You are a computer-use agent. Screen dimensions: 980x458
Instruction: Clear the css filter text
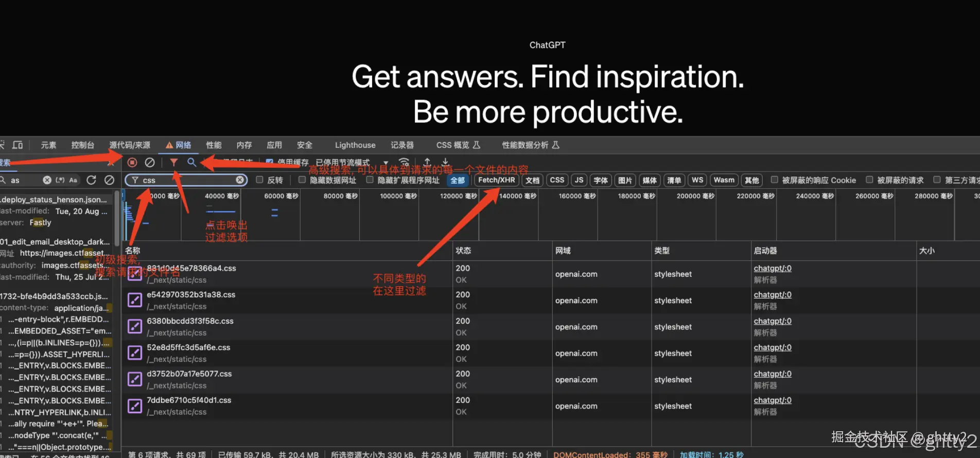tap(240, 180)
